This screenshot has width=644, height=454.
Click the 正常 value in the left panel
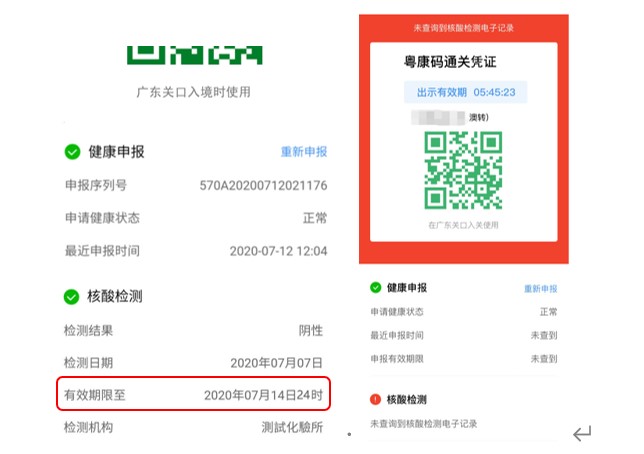point(315,218)
